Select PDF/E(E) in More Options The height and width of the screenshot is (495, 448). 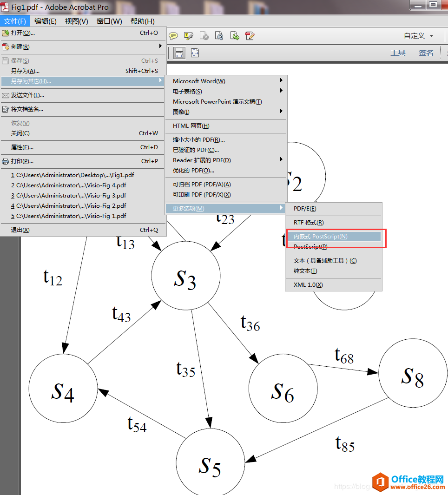(x=334, y=209)
